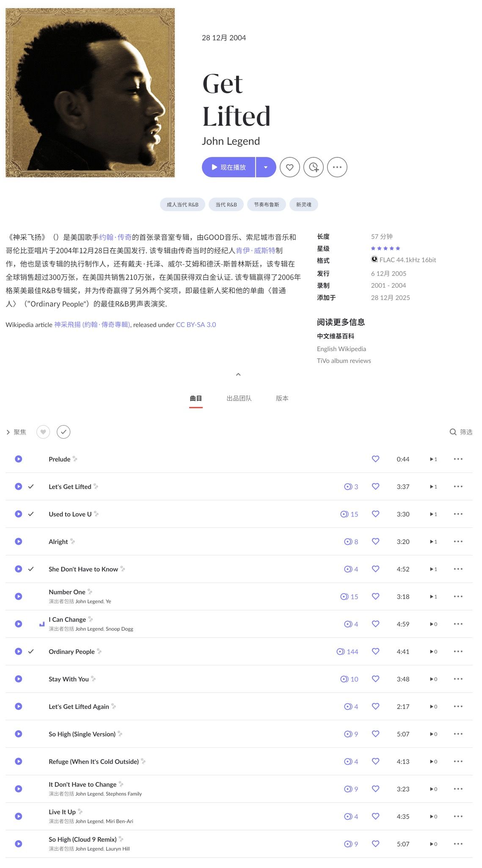
Task: Favorite the Alright track
Action: point(375,541)
